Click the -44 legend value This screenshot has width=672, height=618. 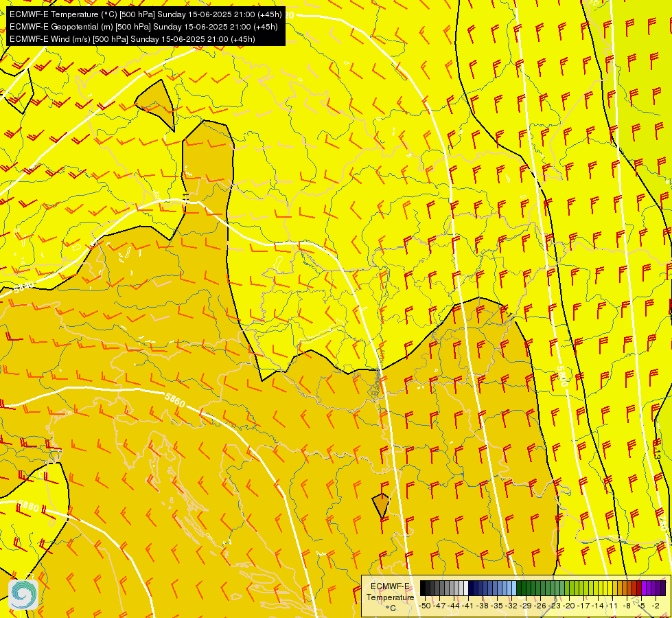point(454,606)
